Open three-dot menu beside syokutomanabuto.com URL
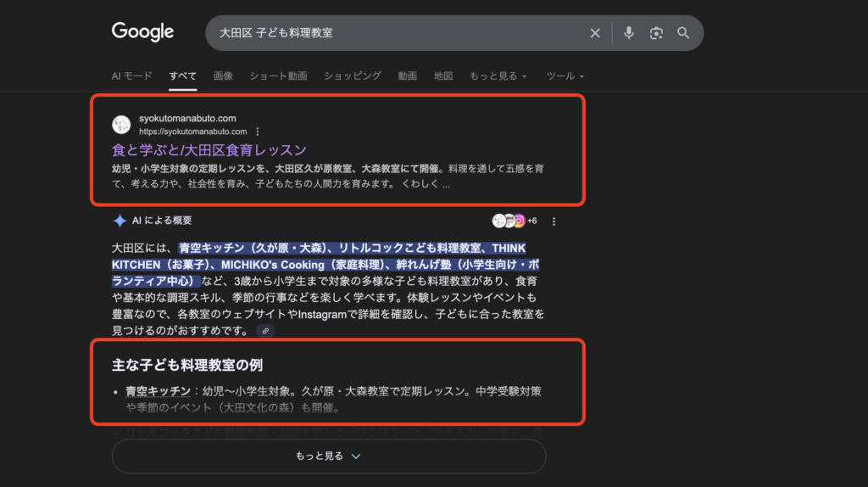This screenshot has width=868, height=487. pyautogui.click(x=258, y=132)
